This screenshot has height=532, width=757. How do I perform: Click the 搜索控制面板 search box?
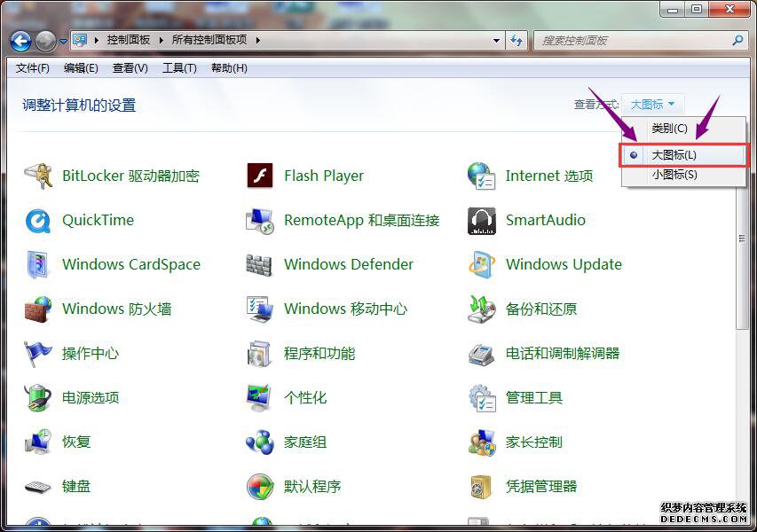point(633,41)
